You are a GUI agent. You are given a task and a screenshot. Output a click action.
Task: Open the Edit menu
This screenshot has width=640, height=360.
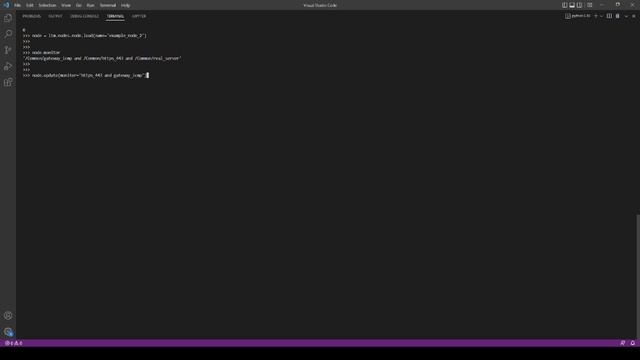[x=30, y=5]
